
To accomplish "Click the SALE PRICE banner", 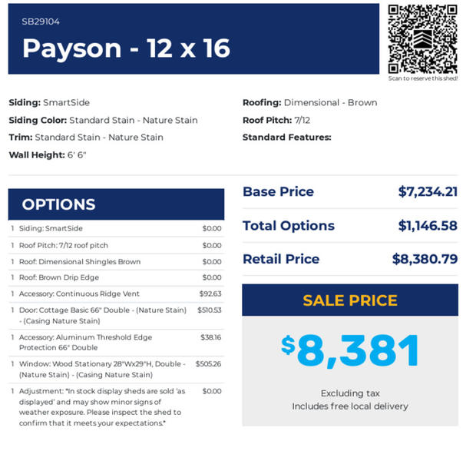I will pos(350,300).
